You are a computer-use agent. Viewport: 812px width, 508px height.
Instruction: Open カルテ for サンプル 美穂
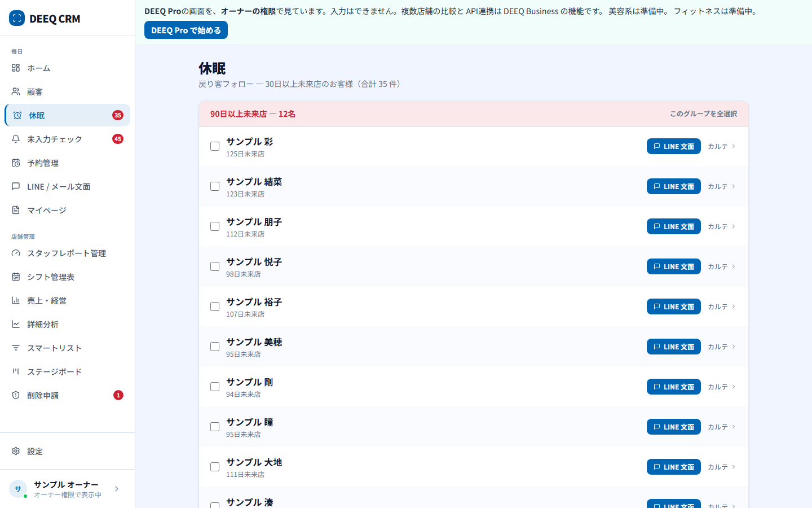coord(722,347)
